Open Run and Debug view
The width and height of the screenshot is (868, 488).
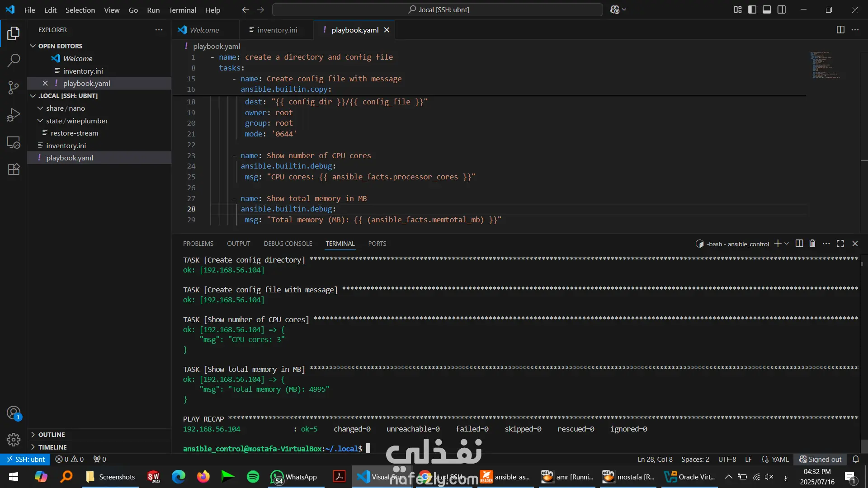(x=14, y=115)
